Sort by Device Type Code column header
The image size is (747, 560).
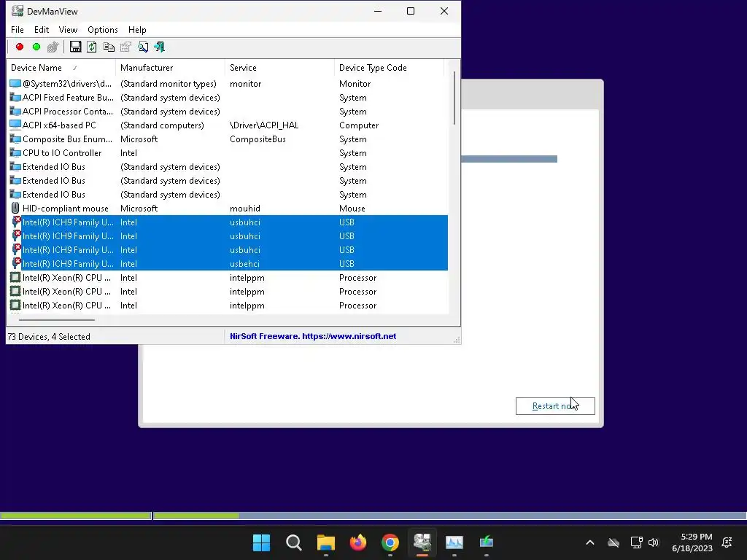(390, 68)
